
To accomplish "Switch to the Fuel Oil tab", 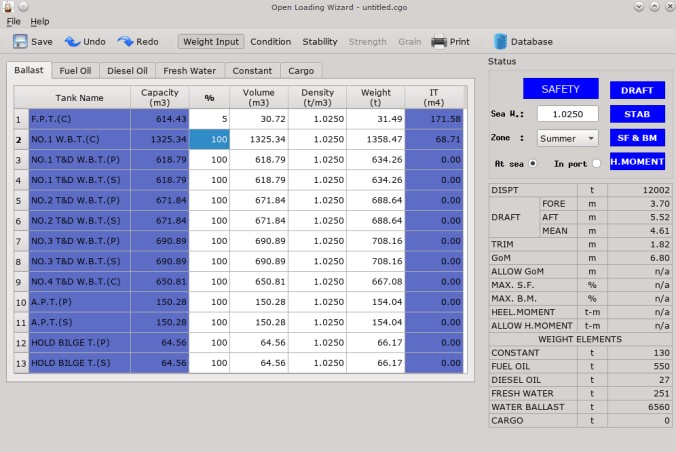I will 75,71.
